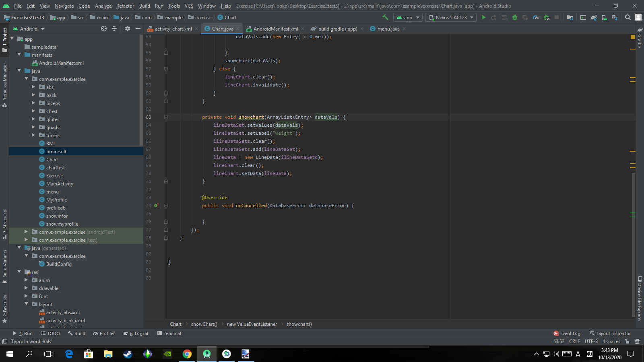The height and width of the screenshot is (362, 644).
Task: Collapse the res folder
Action: pos(19,272)
